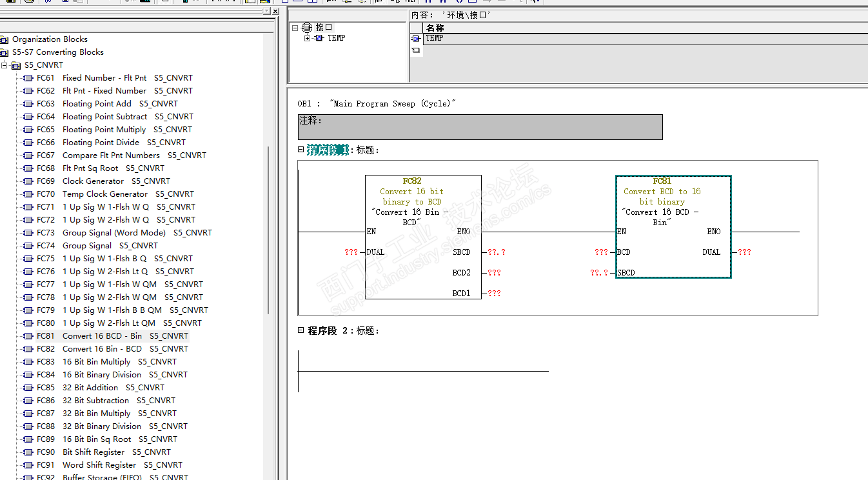868x480 pixels.
Task: Click the ??.? operand at FC82 SBCD output
Action: click(x=497, y=252)
